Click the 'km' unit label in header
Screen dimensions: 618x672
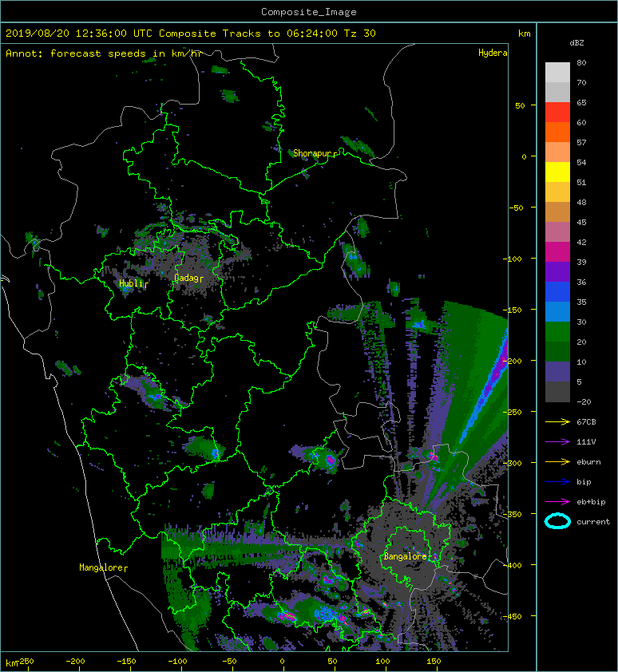[x=524, y=34]
